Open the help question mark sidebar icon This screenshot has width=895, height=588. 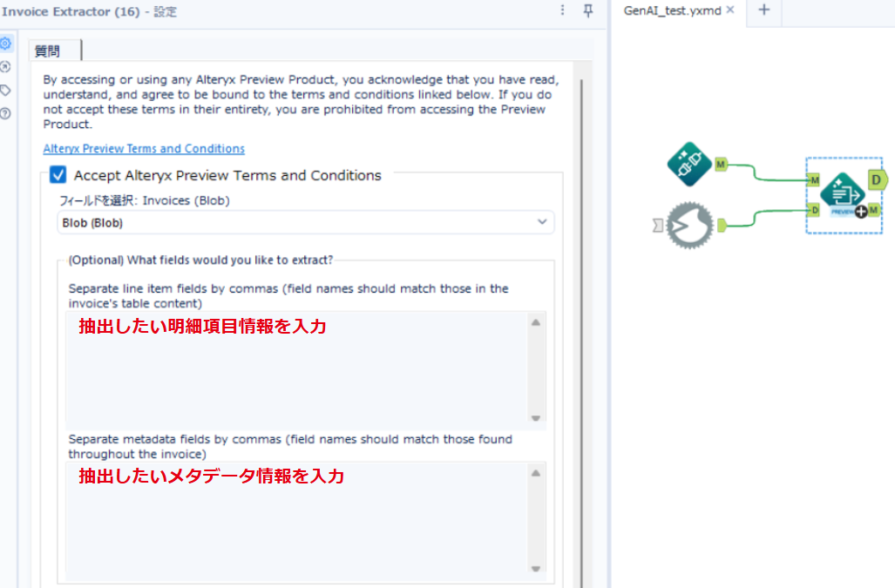(6, 113)
